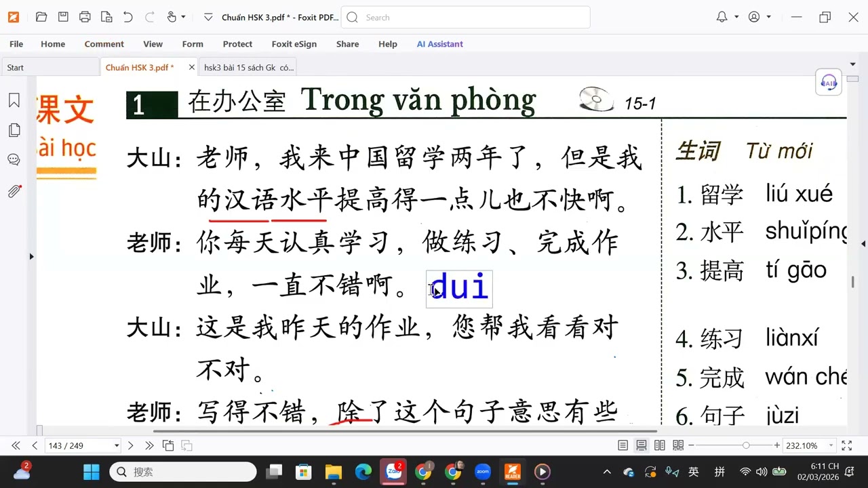Open the Foxit eSign tab
The width and height of the screenshot is (868, 488).
(294, 44)
